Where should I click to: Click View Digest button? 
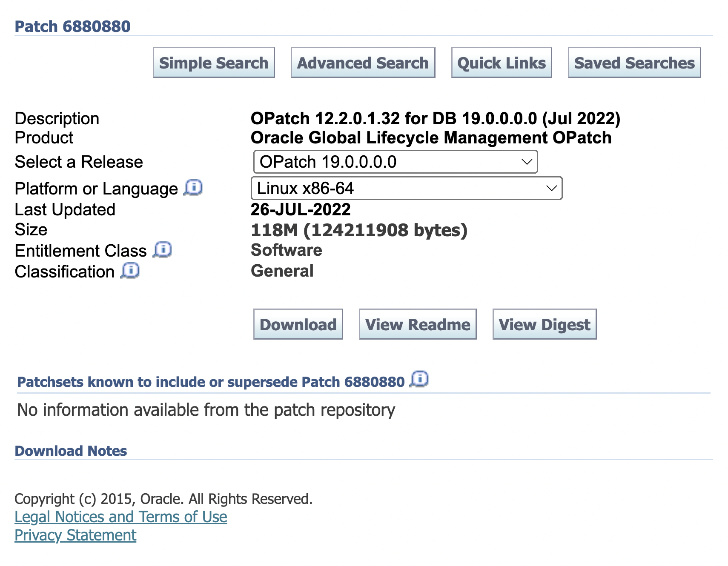[x=545, y=324]
